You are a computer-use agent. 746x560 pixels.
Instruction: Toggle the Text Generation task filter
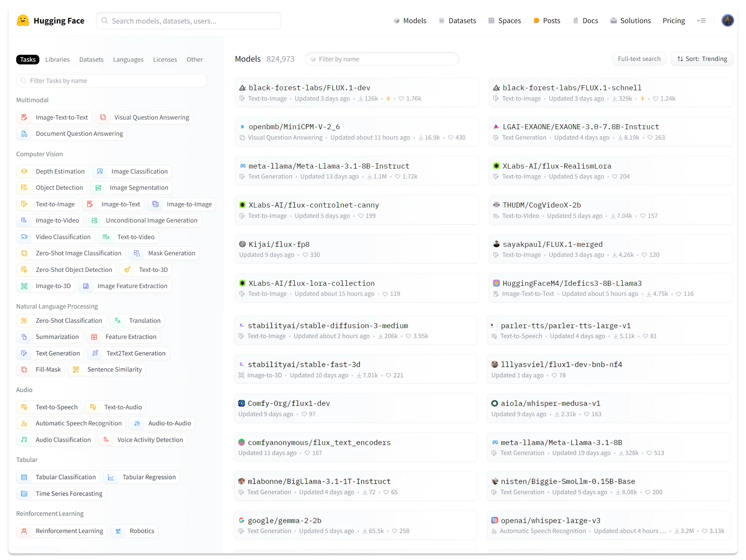coord(57,353)
